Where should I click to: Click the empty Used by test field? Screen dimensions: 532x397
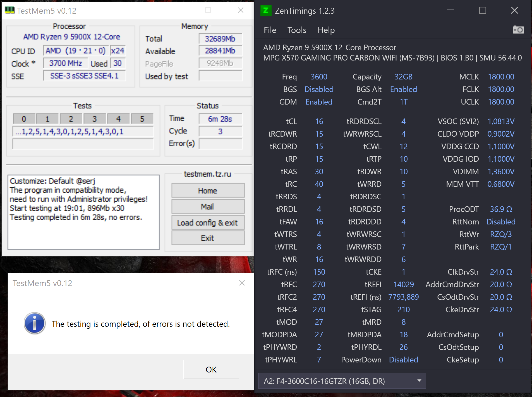[x=220, y=76]
